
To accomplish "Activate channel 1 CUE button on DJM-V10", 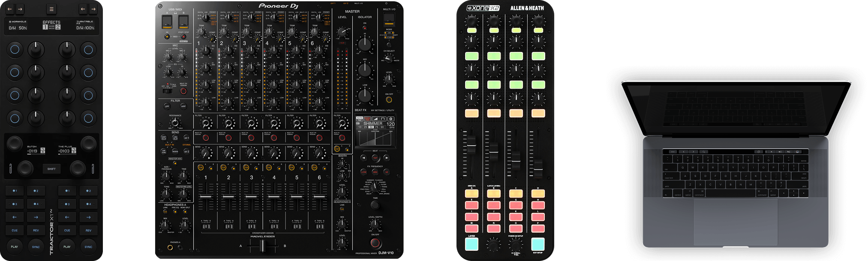I will pyautogui.click(x=201, y=168).
